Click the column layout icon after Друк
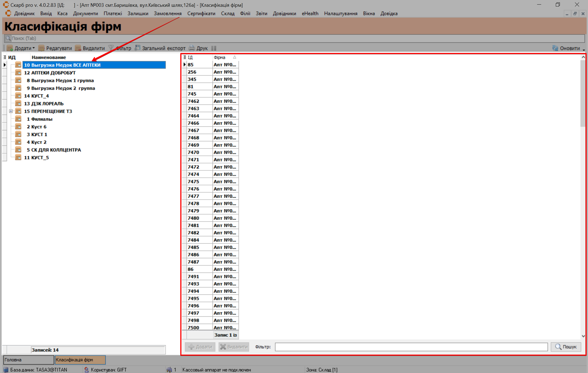Image resolution: width=588 pixels, height=373 pixels. tap(214, 48)
